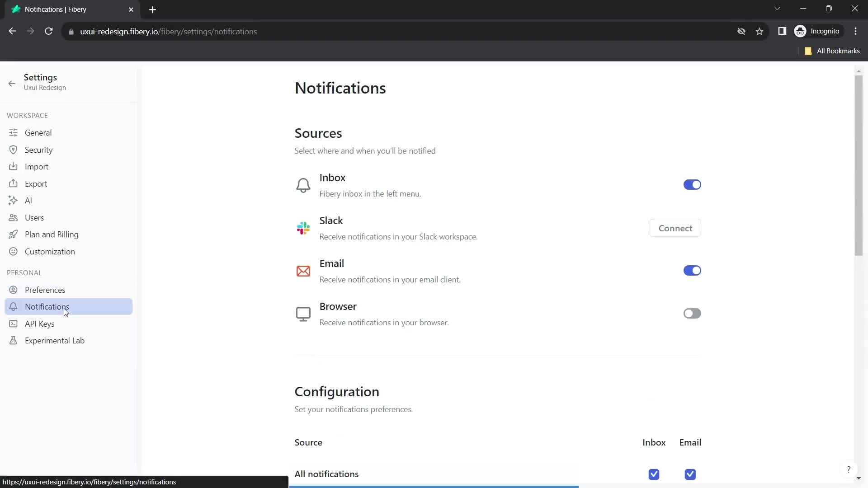Click the Notifications bell icon in sidebar

pos(13,306)
